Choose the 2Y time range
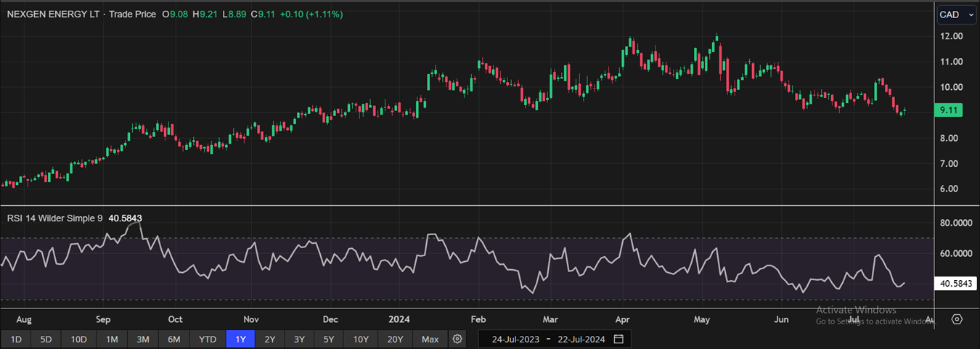 270,339
